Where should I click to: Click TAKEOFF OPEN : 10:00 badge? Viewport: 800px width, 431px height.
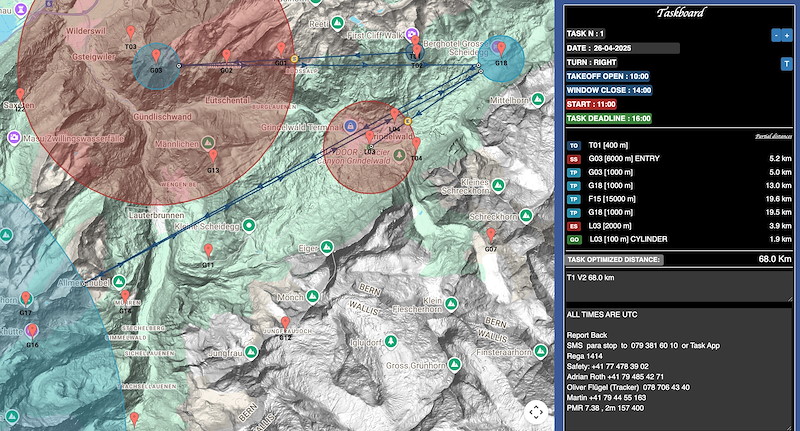click(608, 76)
